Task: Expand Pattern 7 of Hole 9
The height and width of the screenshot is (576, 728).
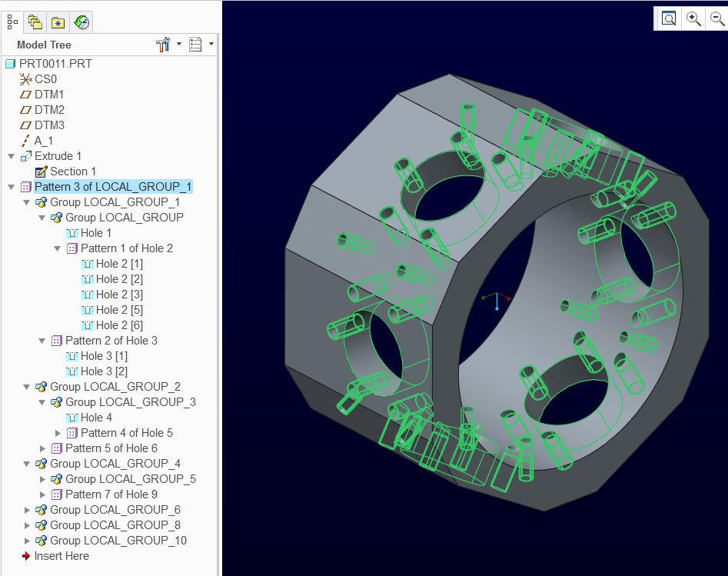Action: tap(42, 494)
